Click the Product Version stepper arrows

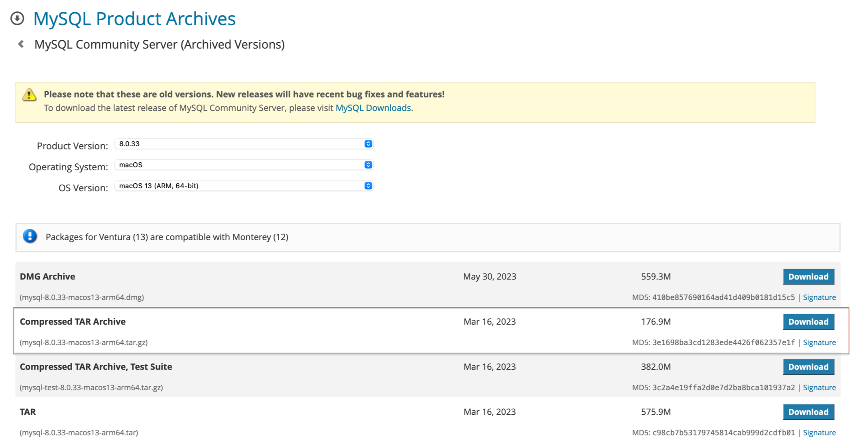(368, 144)
